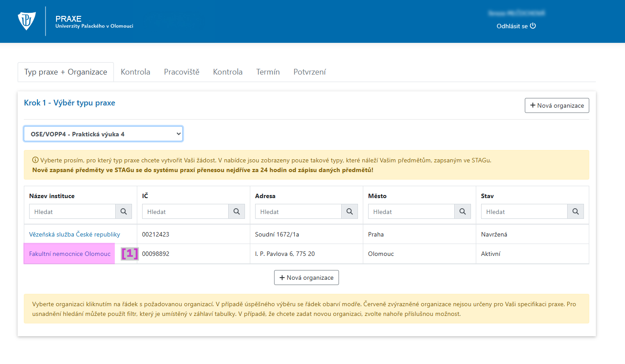
Task: Select Vězeňská služba České republiky organization
Action: coord(75,234)
